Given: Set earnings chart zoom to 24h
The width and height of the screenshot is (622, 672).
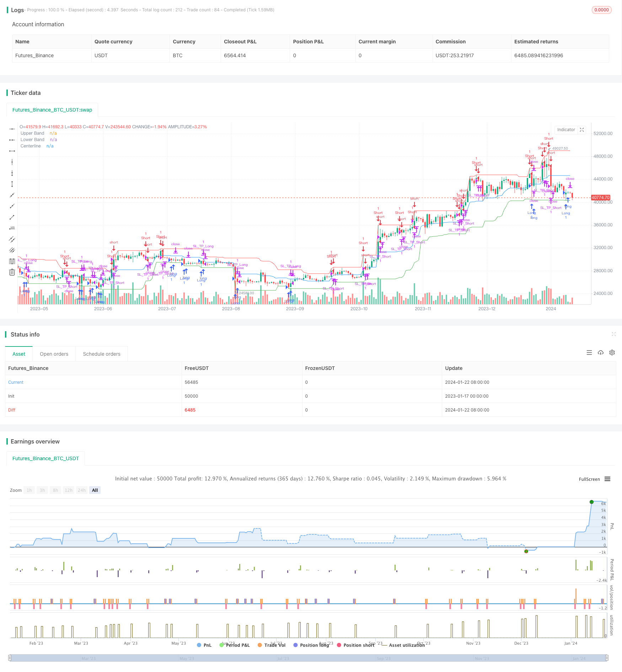Looking at the screenshot, I should [82, 490].
